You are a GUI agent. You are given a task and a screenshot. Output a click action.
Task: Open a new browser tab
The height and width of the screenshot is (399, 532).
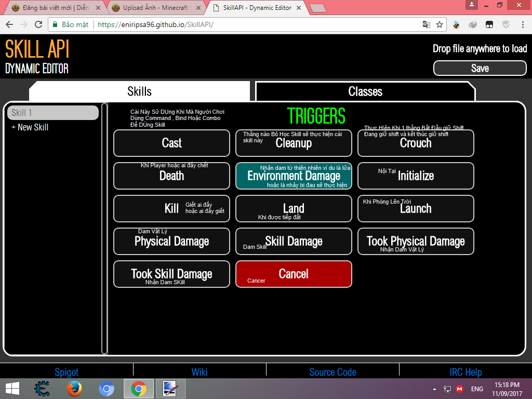coord(318,8)
